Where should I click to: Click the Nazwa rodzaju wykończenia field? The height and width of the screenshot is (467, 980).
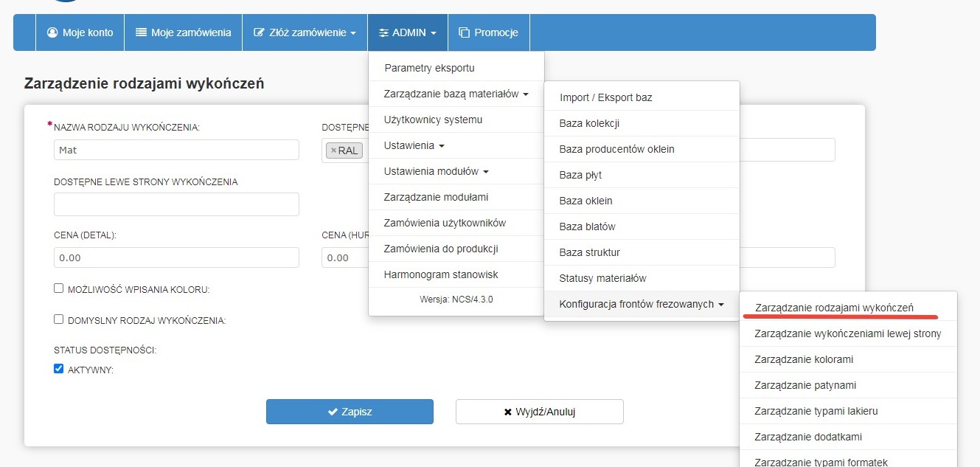click(x=176, y=150)
